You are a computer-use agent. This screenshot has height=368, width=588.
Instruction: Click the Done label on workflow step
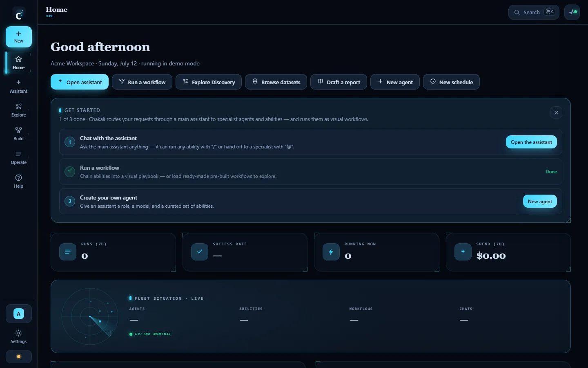click(x=551, y=172)
